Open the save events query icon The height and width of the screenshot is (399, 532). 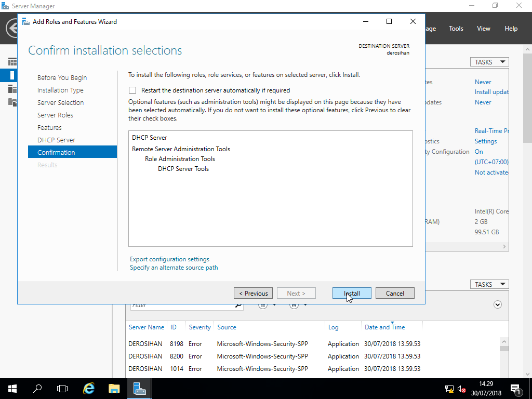pos(294,306)
